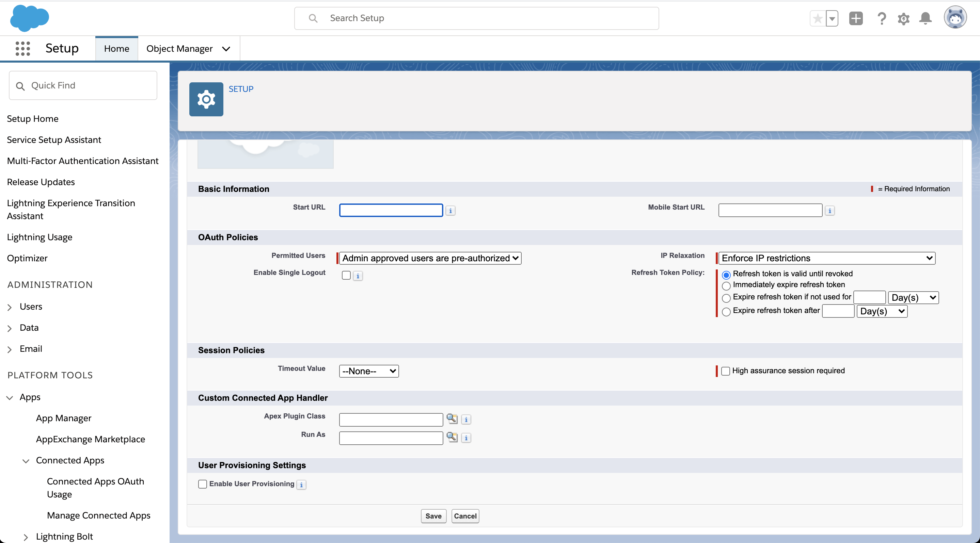The image size is (980, 543).
Task: Click the Salesforce cloud logo
Action: pos(30,18)
